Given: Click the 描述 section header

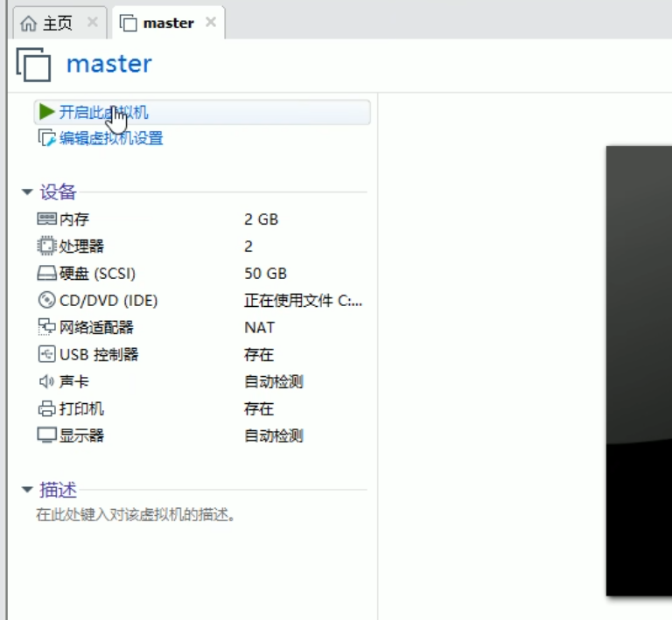Looking at the screenshot, I should pos(58,490).
